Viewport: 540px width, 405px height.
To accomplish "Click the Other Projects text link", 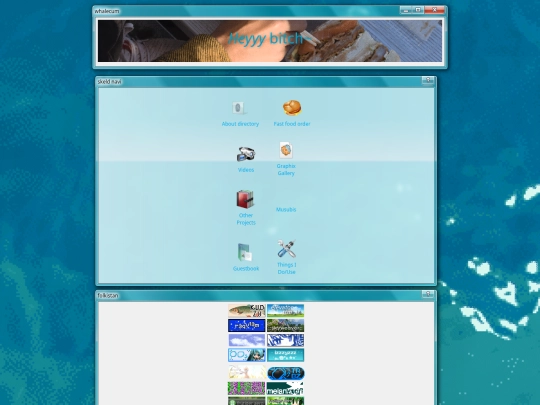I will (246, 219).
